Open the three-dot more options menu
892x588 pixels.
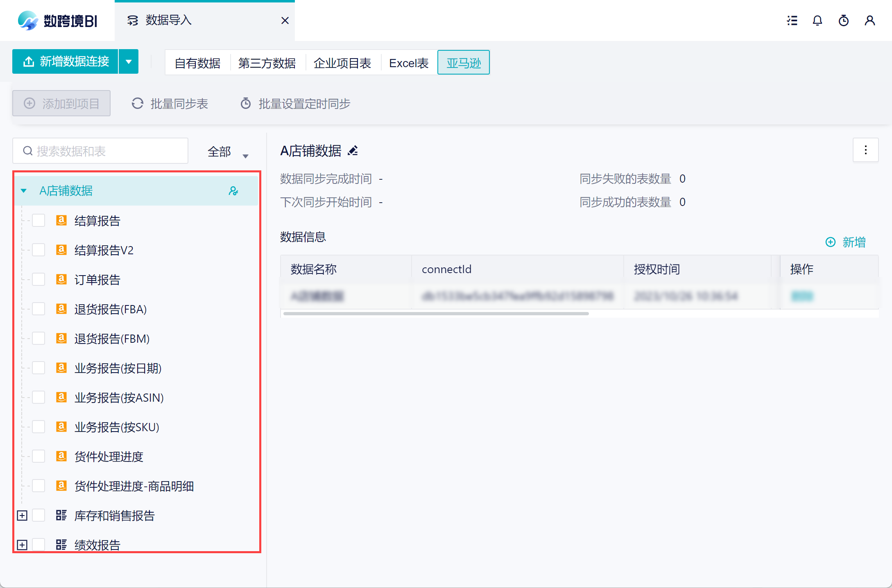(865, 150)
